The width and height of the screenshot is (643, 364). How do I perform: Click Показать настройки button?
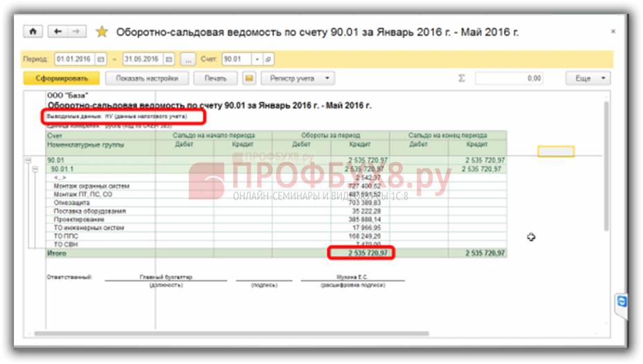point(147,79)
